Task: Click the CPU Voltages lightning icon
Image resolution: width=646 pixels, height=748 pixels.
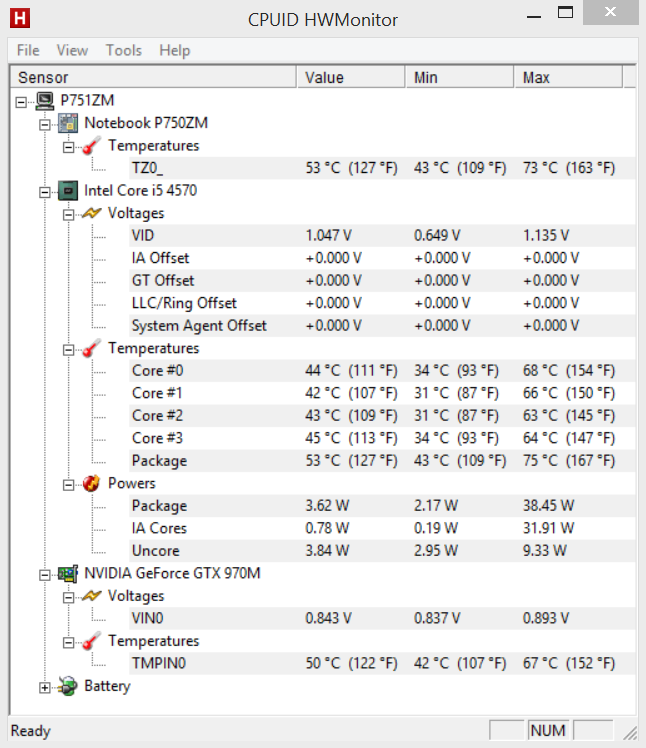Action: coord(91,213)
